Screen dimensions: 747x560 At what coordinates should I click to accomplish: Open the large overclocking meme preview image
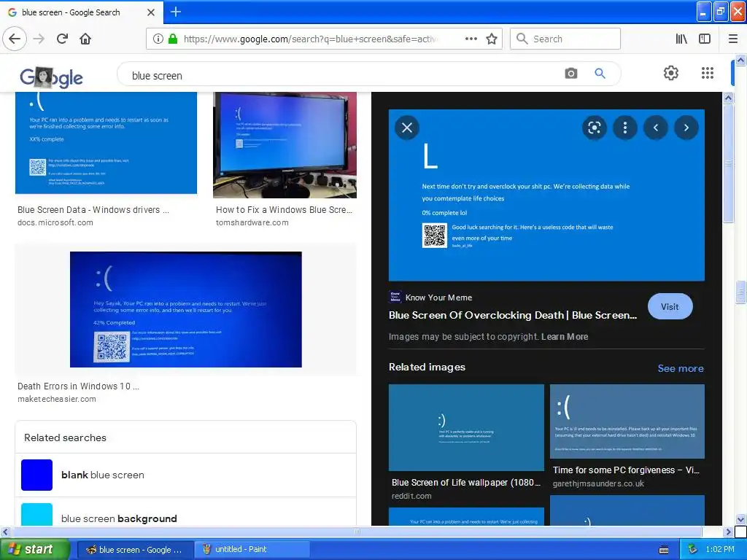pos(546,195)
